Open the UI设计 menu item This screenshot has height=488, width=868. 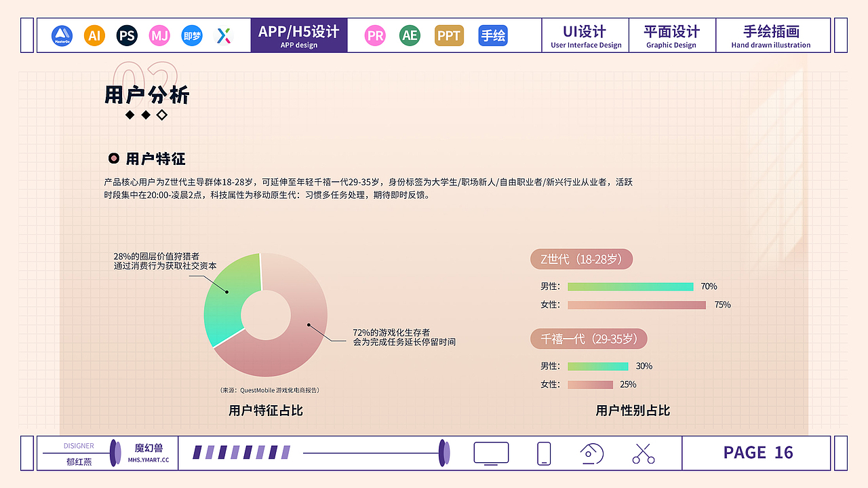[585, 35]
